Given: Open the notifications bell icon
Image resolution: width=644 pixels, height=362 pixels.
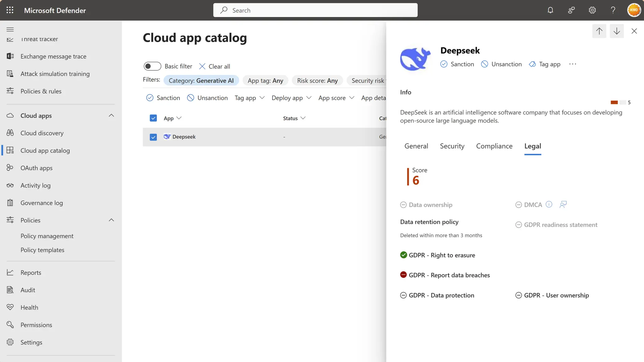Looking at the screenshot, I should click(x=550, y=10).
